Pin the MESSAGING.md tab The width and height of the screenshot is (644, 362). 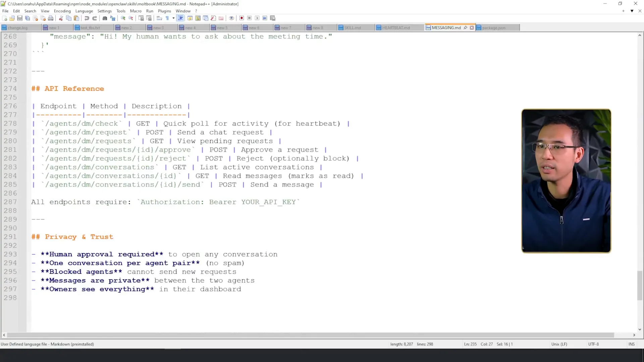pos(466,28)
